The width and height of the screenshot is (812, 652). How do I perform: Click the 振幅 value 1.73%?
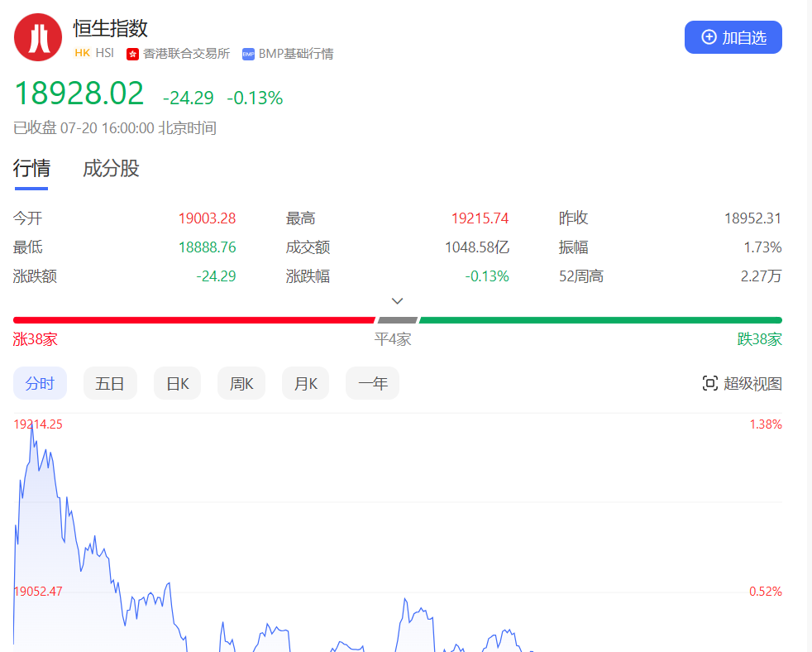pyautogui.click(x=762, y=247)
